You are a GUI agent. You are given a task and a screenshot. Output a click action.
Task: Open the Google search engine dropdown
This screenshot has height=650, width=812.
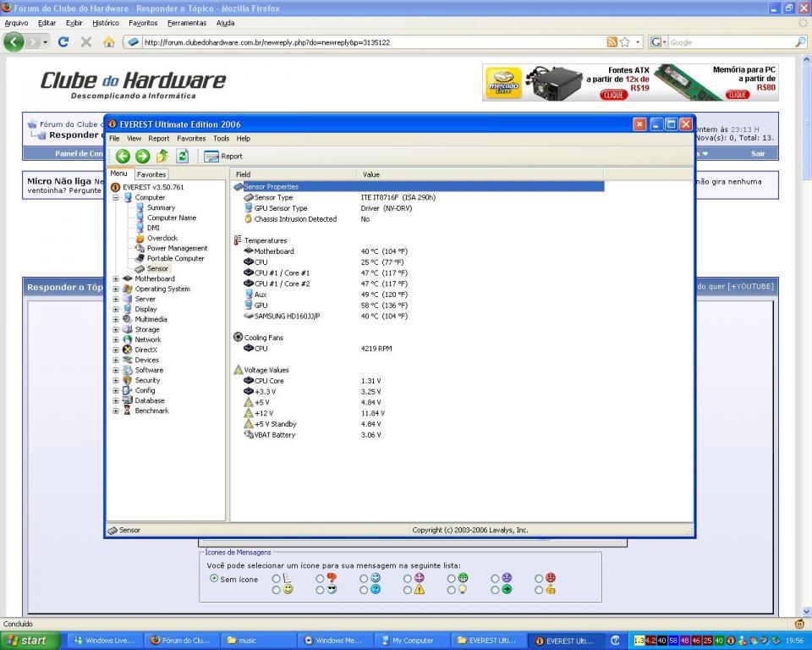click(658, 42)
